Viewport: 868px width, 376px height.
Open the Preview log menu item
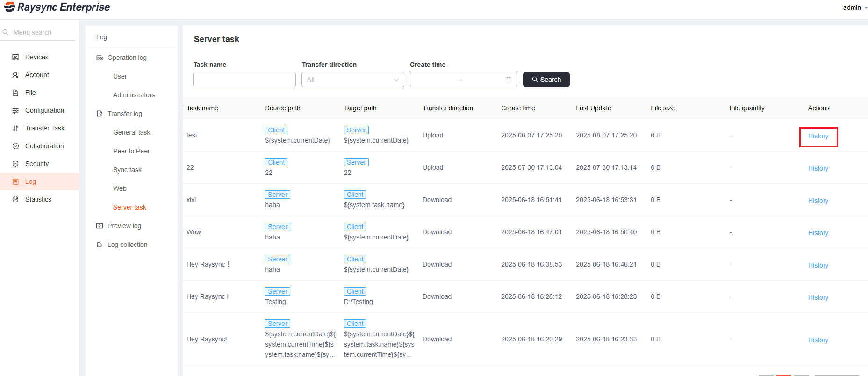pyautogui.click(x=124, y=226)
